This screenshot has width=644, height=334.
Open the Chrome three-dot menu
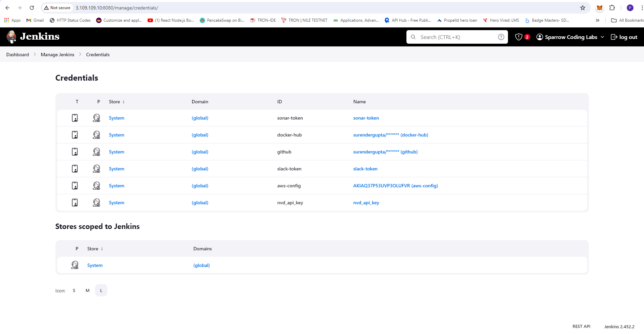click(642, 8)
